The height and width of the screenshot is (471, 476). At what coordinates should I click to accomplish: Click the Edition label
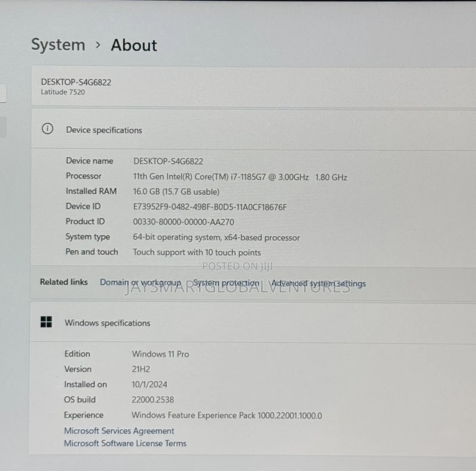click(77, 354)
